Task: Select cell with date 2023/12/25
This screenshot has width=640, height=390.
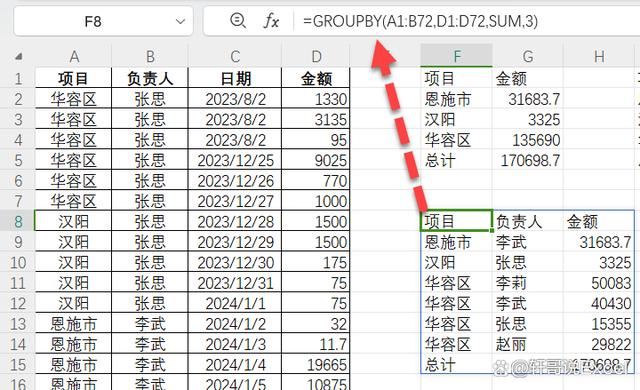Action: pyautogui.click(x=235, y=160)
